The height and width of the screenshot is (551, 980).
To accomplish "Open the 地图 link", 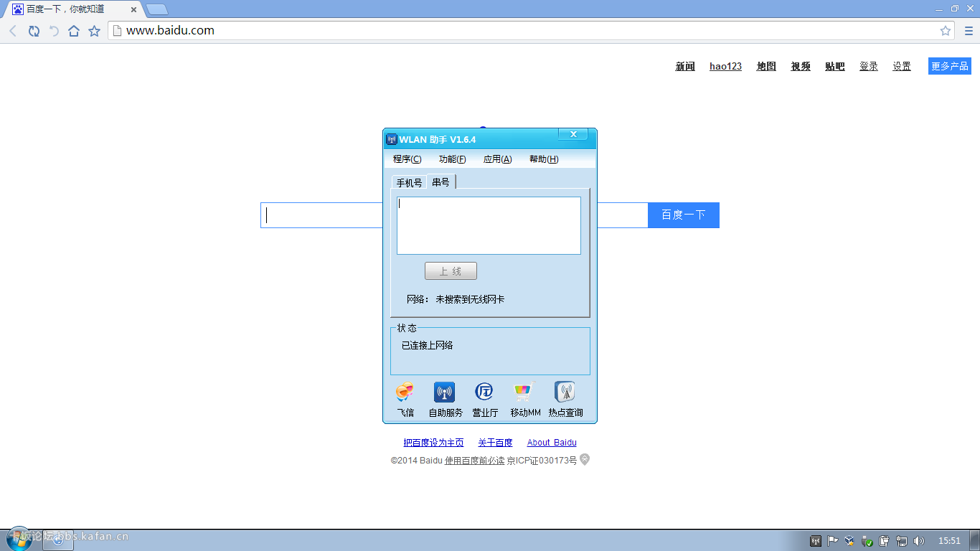I will pos(766,66).
